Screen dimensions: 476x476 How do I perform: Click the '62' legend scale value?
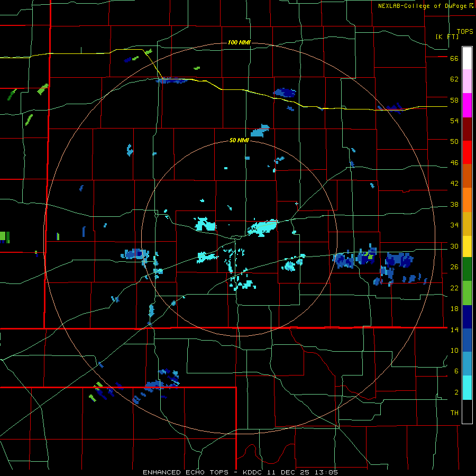(454, 79)
